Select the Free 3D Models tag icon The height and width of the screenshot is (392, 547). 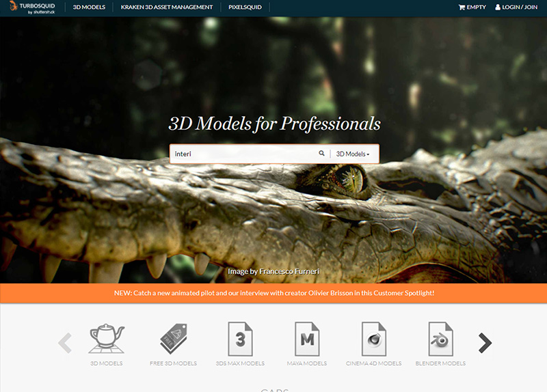coord(173,338)
